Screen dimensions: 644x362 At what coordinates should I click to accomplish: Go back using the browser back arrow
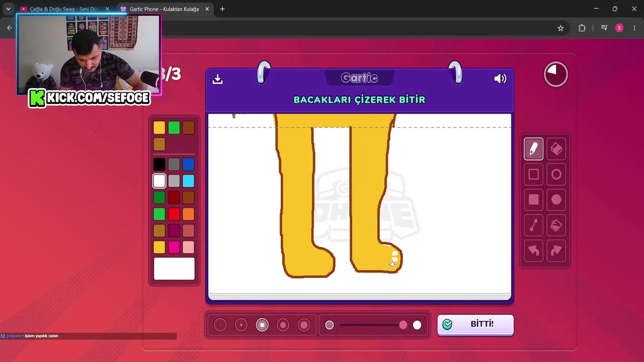coord(10,28)
